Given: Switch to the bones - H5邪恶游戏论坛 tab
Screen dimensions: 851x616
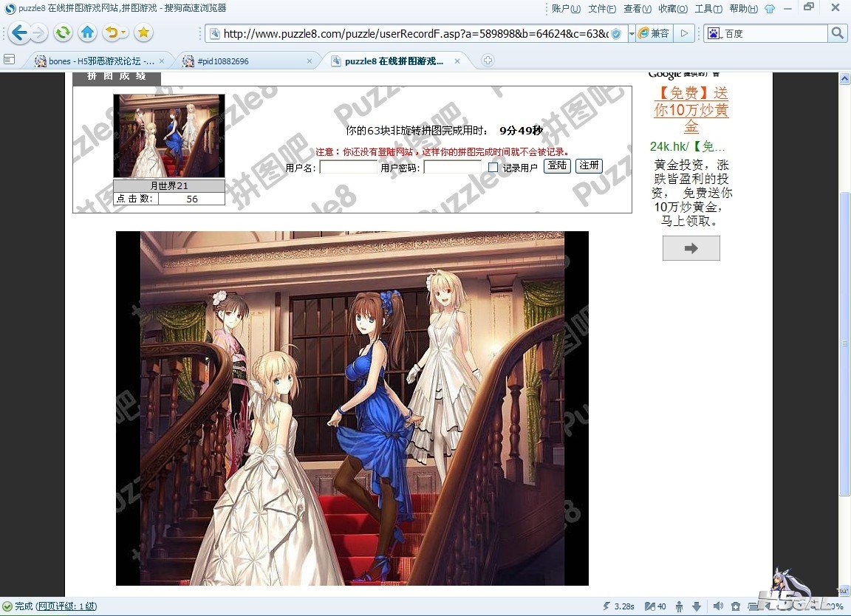Looking at the screenshot, I should click(x=100, y=61).
